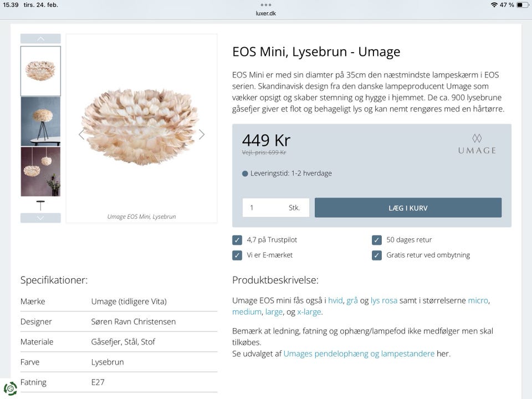Show previous product image with left arrow
532x399 pixels.
click(x=81, y=134)
